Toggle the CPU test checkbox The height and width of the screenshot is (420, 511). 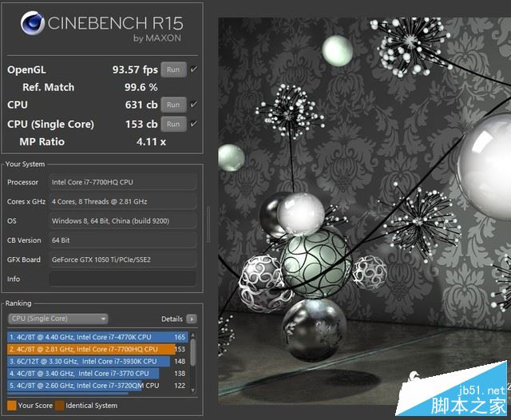pyautogui.click(x=193, y=105)
